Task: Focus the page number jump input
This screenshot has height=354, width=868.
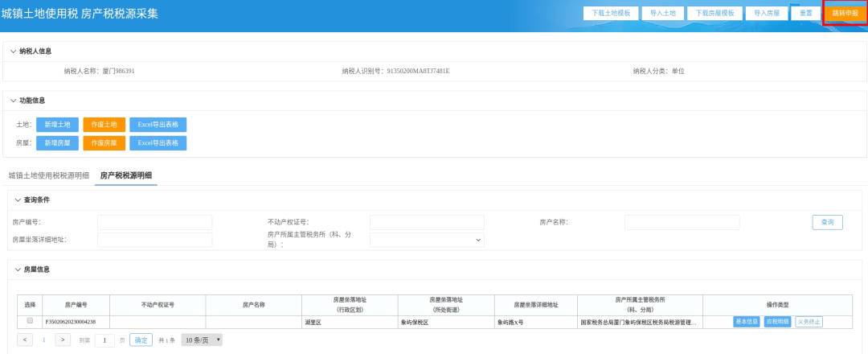Action: click(104, 340)
